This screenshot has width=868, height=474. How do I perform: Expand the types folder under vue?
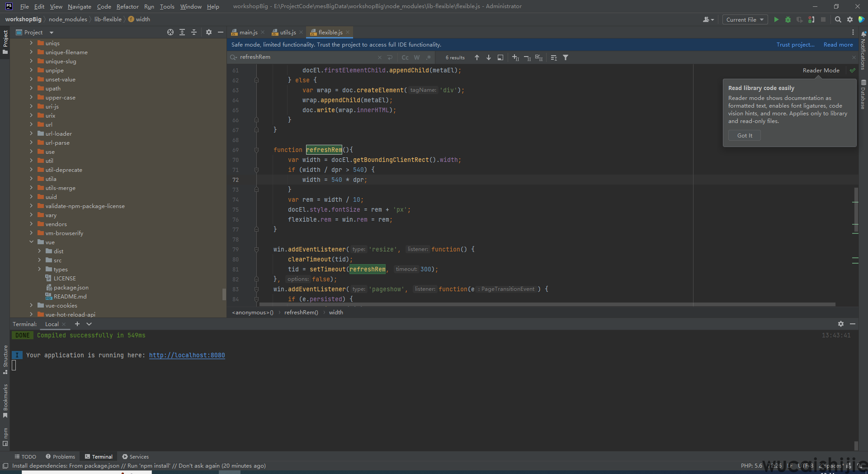39,269
